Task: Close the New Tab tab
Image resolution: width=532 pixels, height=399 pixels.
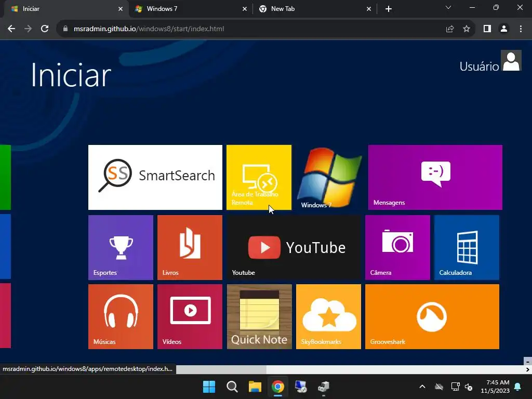Action: [x=369, y=9]
